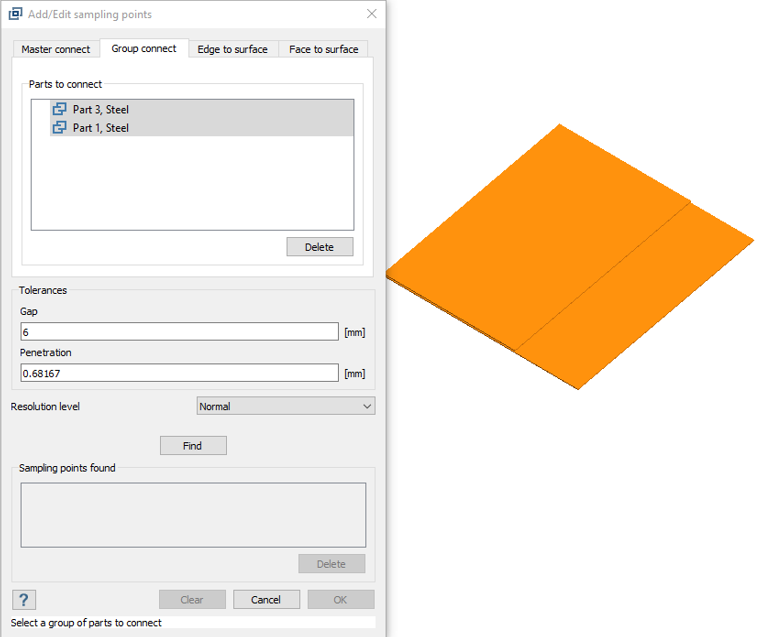783x637 pixels.
Task: Click the Cancel button
Action: [x=266, y=600]
